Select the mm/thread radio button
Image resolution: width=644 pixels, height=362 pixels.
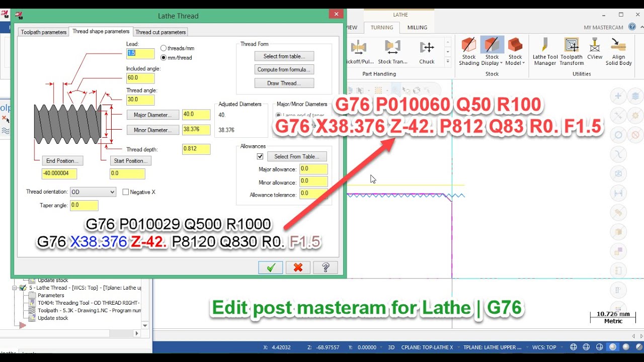[164, 58]
